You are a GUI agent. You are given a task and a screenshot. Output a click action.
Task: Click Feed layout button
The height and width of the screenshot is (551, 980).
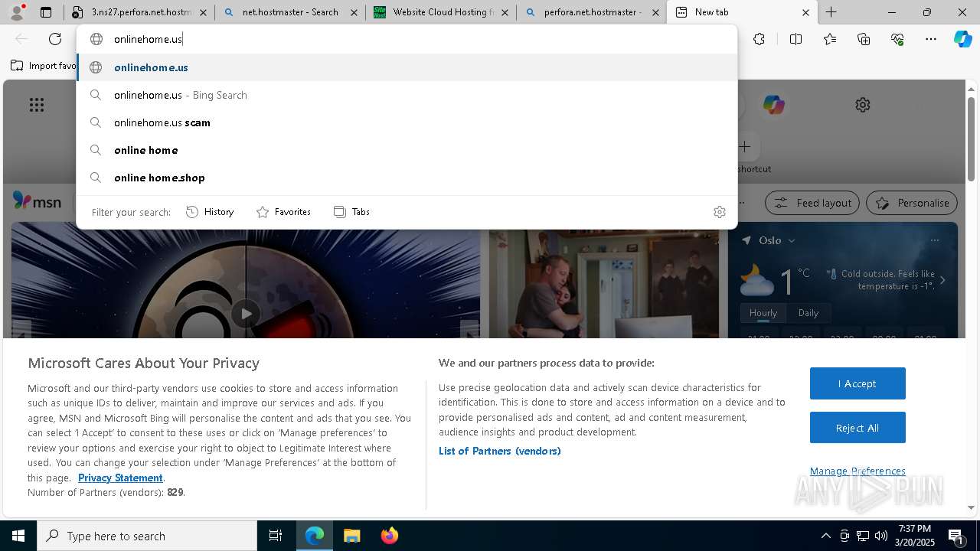tap(812, 203)
